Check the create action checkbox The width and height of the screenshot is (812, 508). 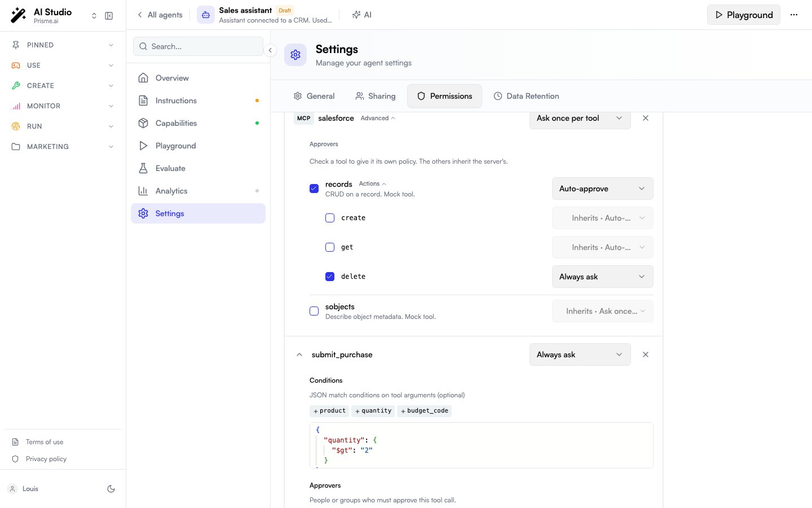click(330, 218)
